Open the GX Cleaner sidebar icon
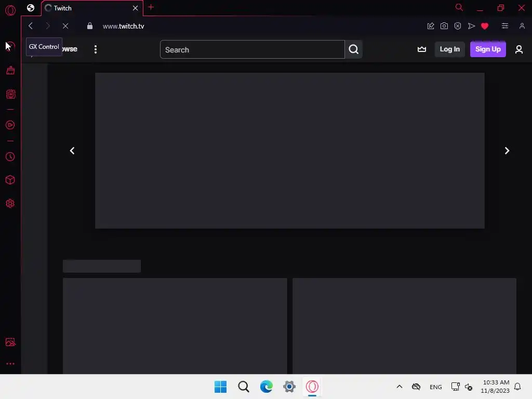 coord(10,70)
